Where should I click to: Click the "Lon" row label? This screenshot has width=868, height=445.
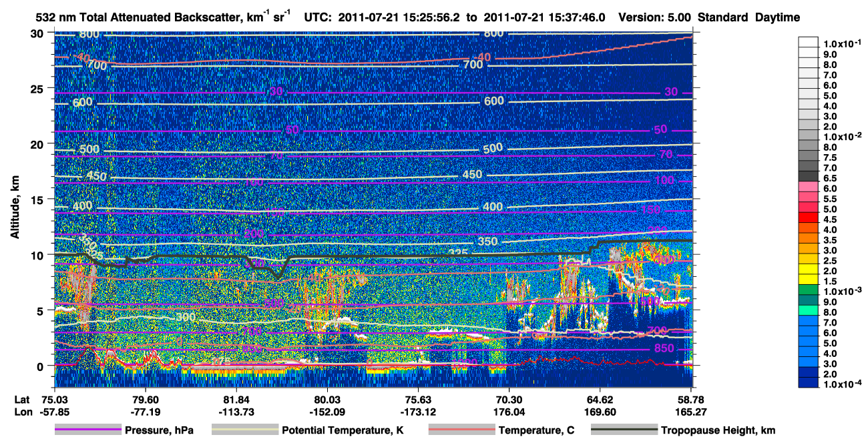22,412
